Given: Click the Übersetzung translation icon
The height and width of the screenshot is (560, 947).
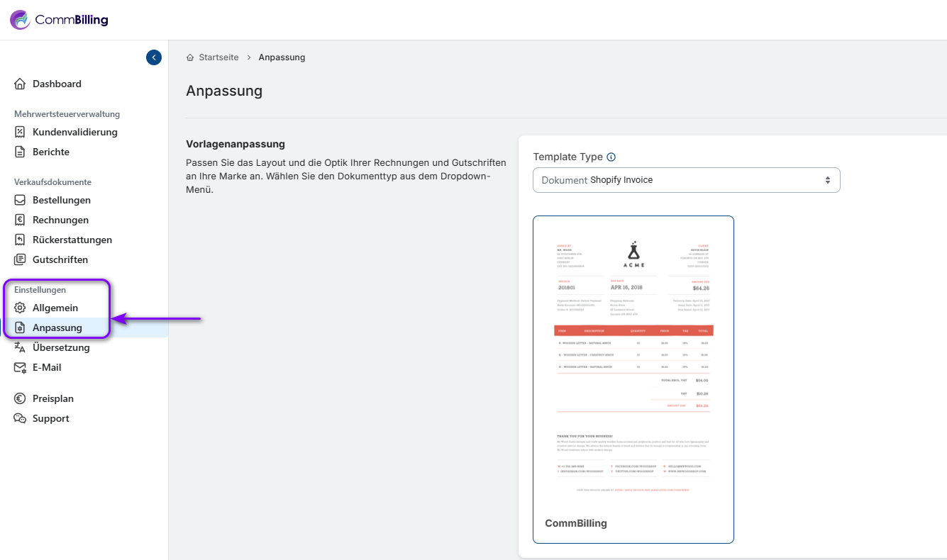Looking at the screenshot, I should tap(20, 347).
